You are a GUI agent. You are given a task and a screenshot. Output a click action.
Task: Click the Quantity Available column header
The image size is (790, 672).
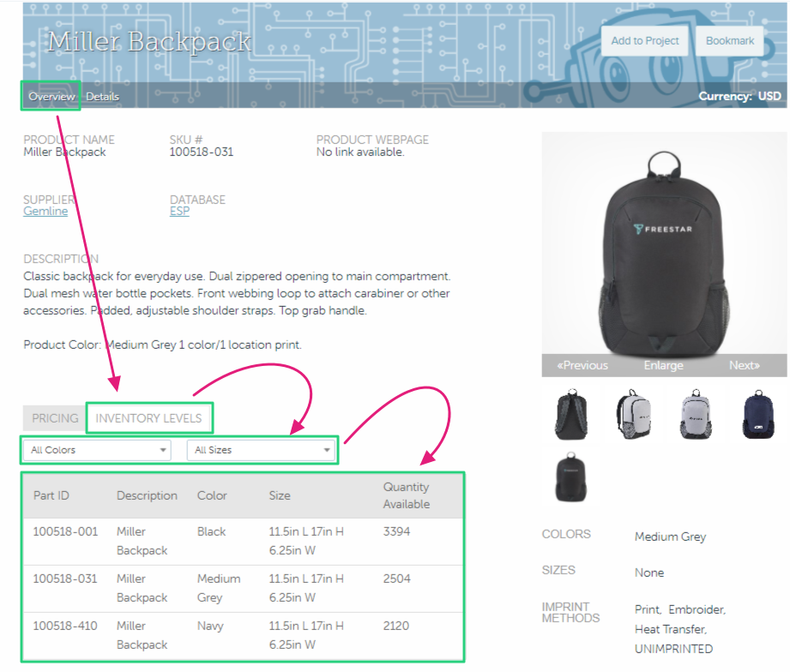407,495
